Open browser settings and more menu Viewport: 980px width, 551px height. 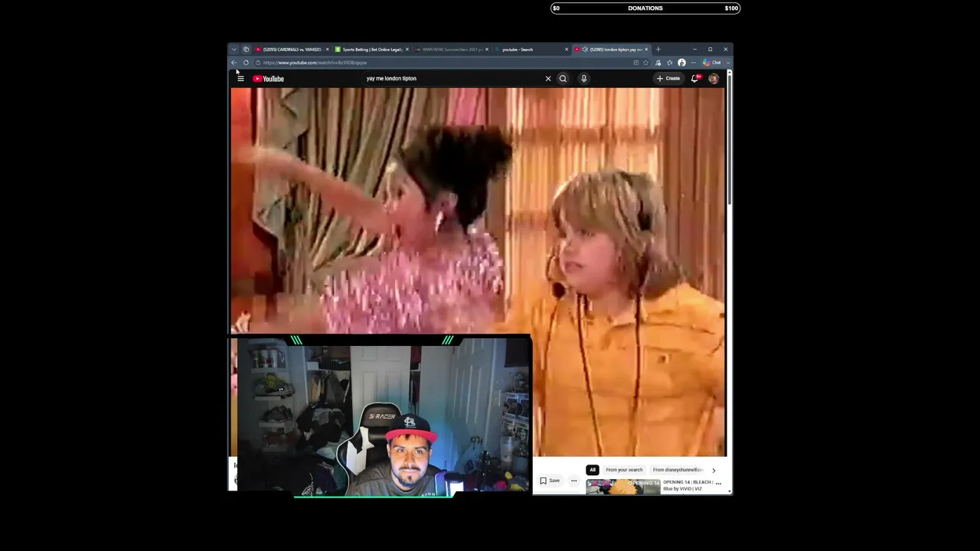coord(693,63)
